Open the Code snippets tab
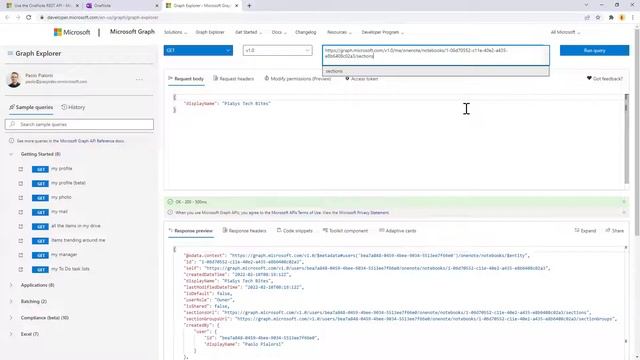Image resolution: width=640 pixels, height=360 pixels. coord(294,231)
